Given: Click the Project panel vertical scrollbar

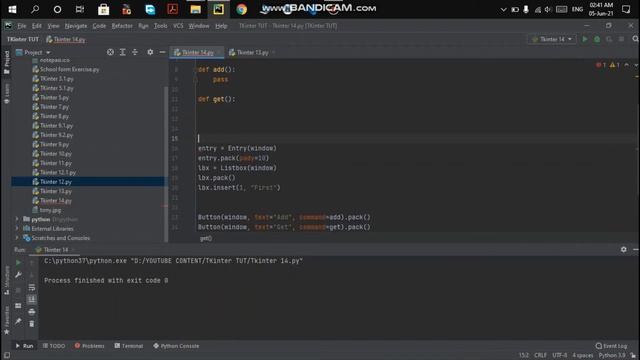Looking at the screenshot, I should (166, 163).
